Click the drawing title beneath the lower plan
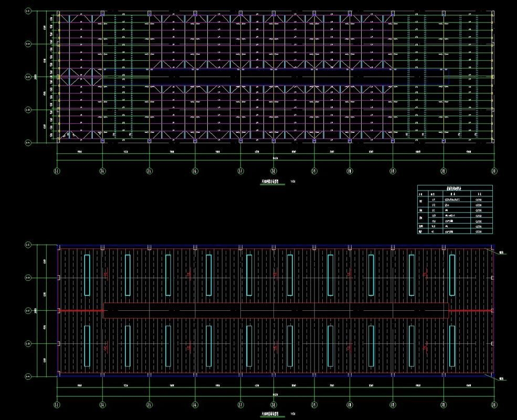Screen dimensions: 517x420 (273, 415)
